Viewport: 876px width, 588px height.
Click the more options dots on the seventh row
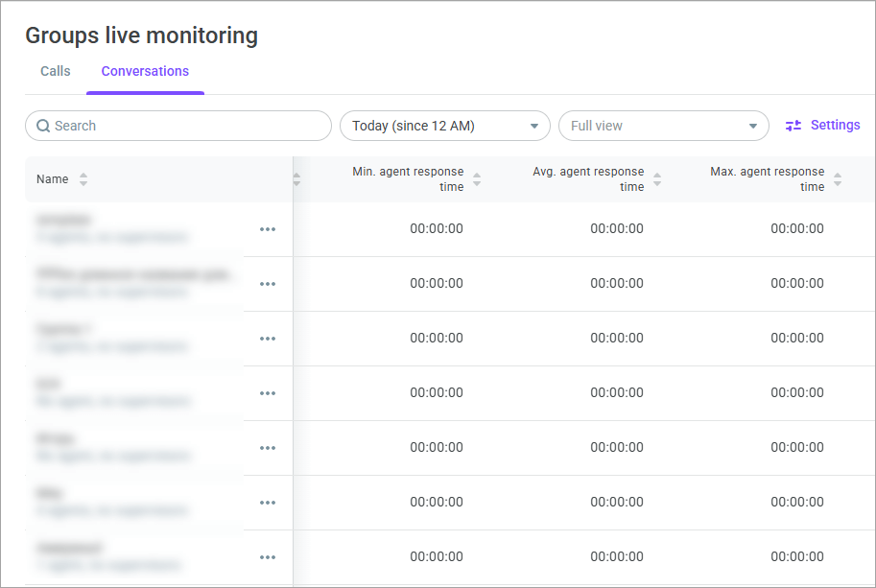tap(268, 557)
